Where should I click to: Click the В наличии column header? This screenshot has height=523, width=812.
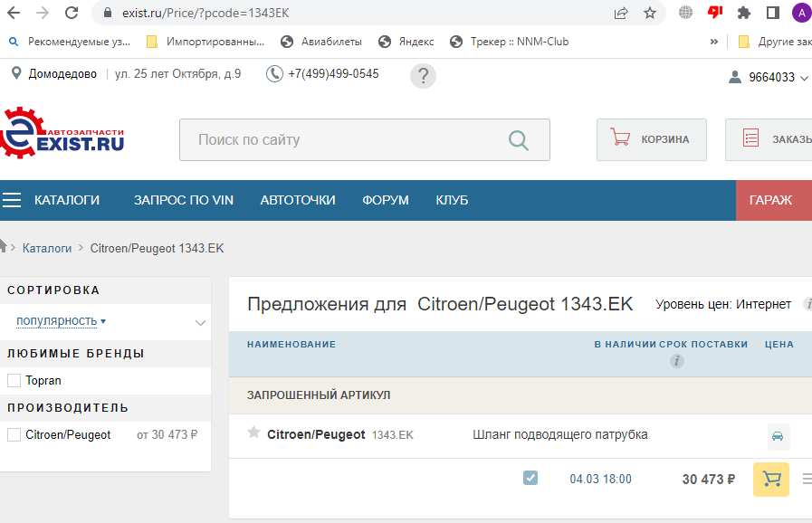[x=625, y=345]
